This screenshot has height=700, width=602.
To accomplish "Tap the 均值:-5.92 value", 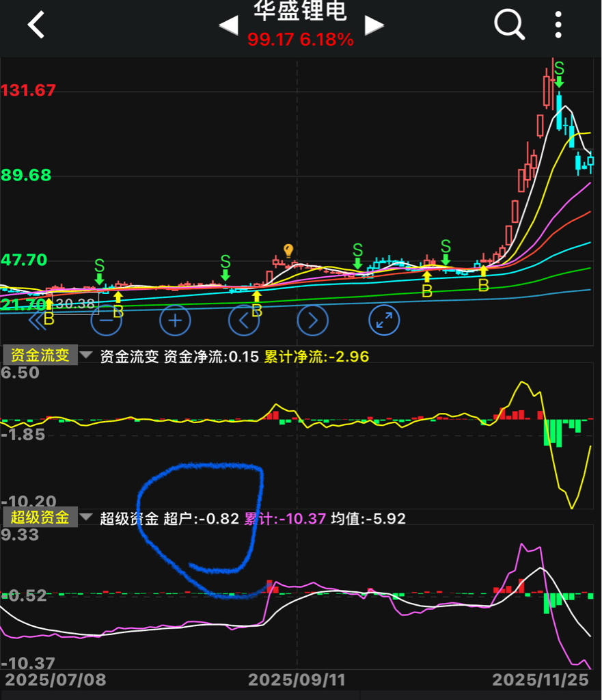I will [368, 518].
